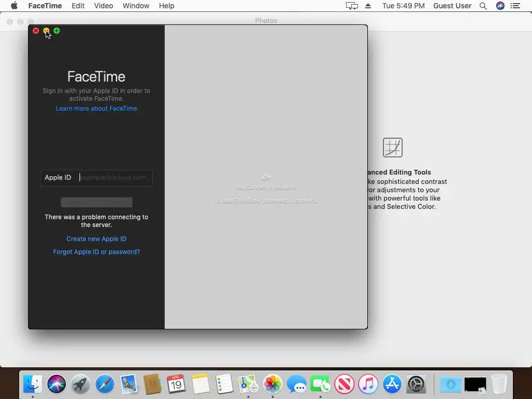Screen dimensions: 532x399
Task: Open Mail stamp icon in dock
Action: (x=129, y=384)
